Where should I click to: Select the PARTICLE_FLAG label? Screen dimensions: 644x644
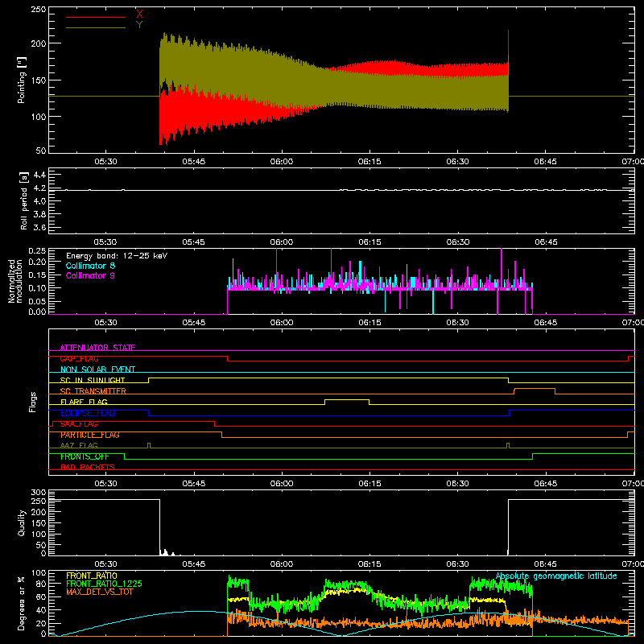pyautogui.click(x=90, y=435)
